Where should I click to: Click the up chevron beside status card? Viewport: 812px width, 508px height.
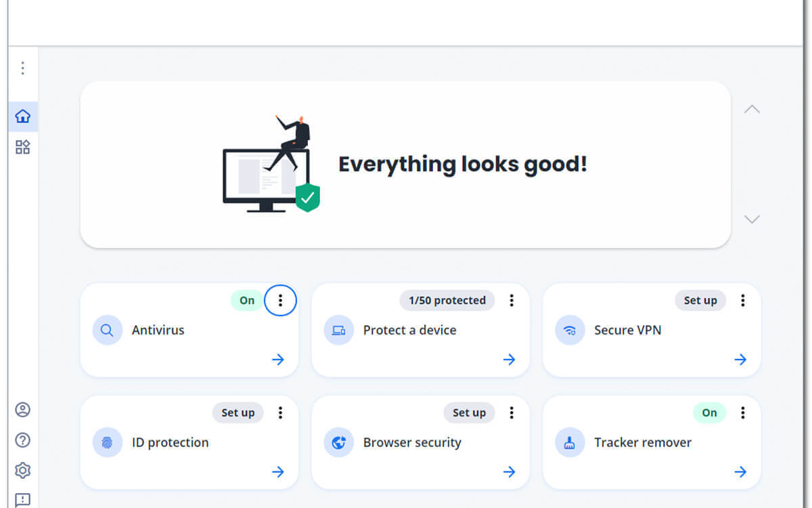[x=752, y=109]
